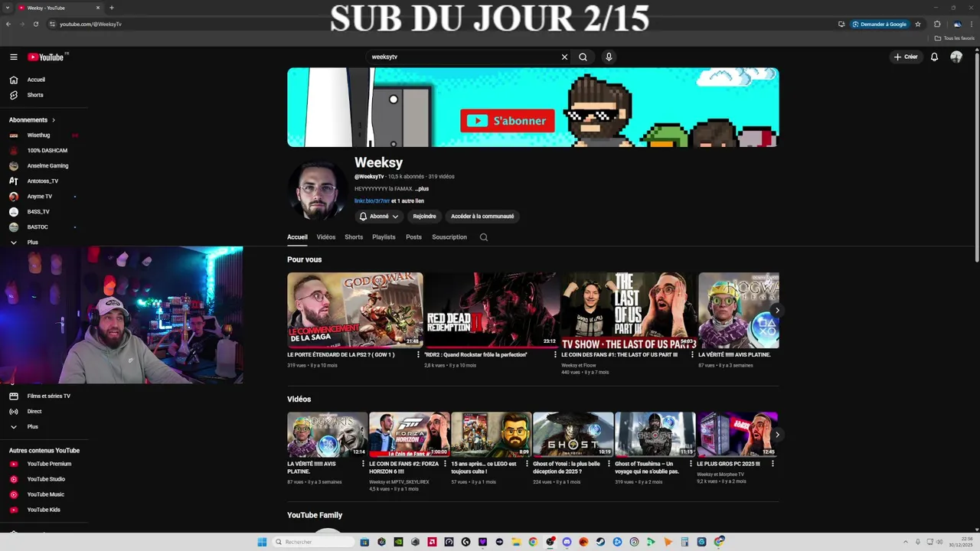This screenshot has height=551, width=980.
Task: Show next videos in Pour vous
Action: coord(776,311)
